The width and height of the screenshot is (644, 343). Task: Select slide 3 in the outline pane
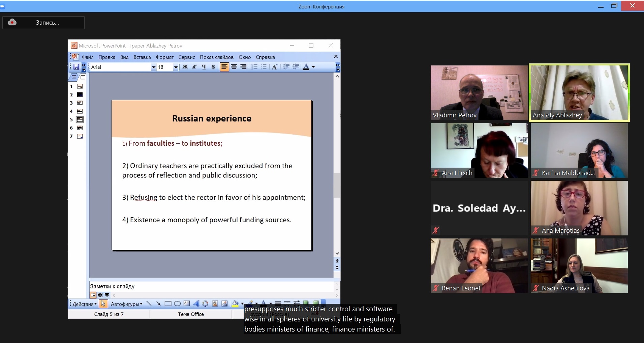pyautogui.click(x=80, y=103)
